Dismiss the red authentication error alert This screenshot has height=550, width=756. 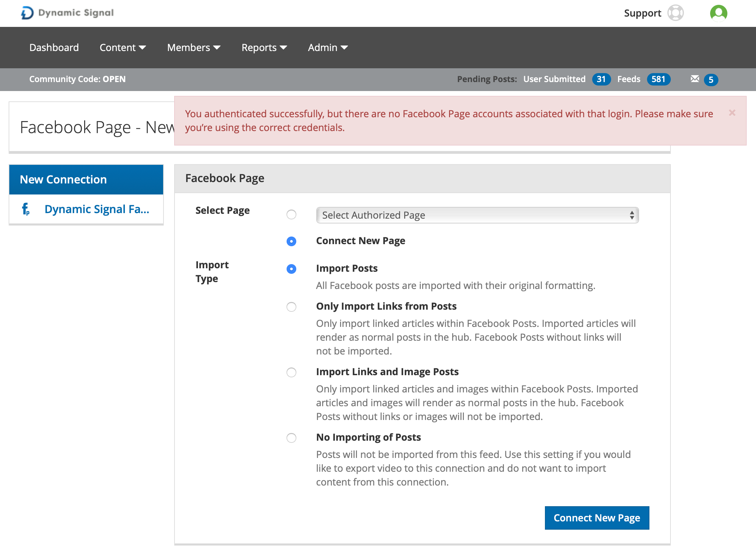pyautogui.click(x=732, y=113)
